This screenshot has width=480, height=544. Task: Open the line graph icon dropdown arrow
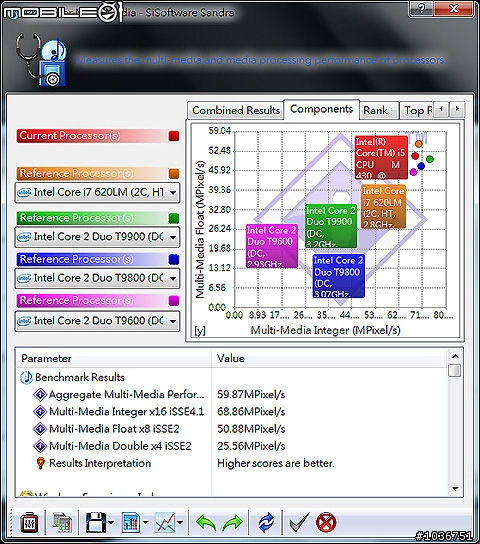(180, 522)
